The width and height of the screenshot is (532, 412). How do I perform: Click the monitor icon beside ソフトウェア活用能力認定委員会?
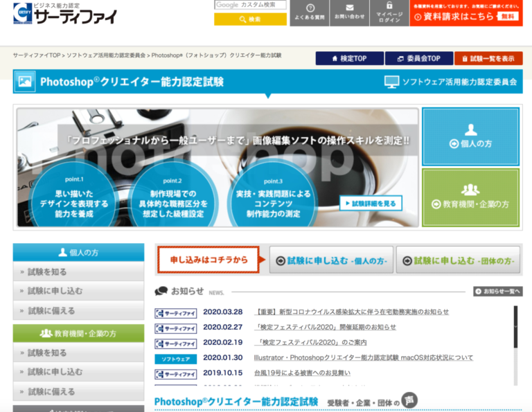(391, 82)
